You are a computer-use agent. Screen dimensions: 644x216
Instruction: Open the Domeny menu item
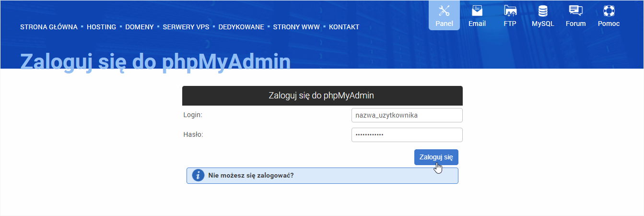140,27
